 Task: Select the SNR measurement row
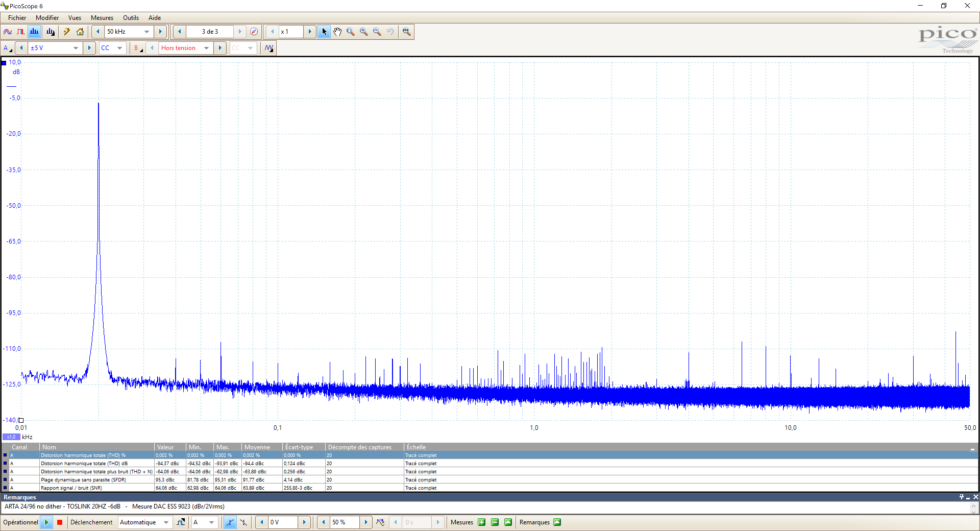point(490,488)
